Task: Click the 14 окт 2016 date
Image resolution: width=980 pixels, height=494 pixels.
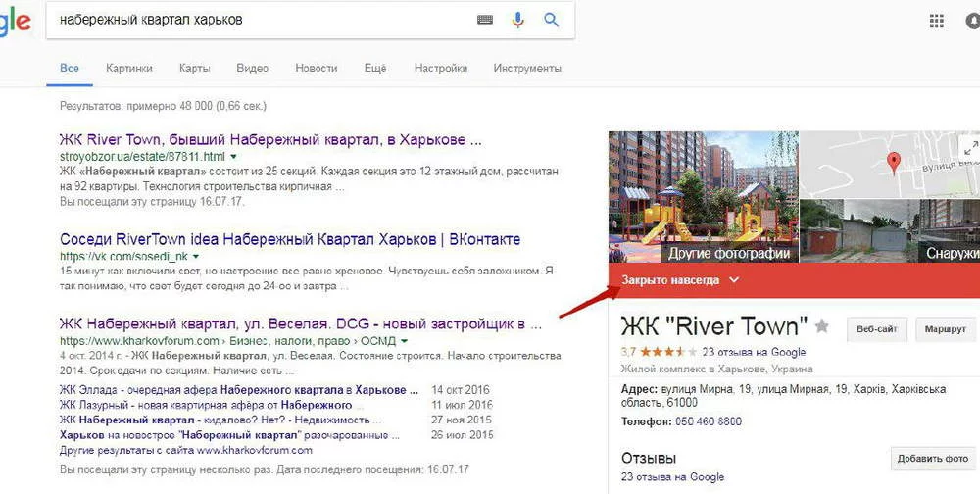Action: 461,389
